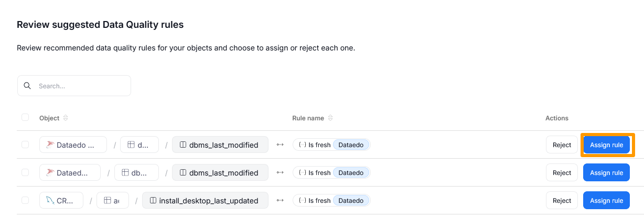Click the dbms_last_modified column chip in the first row
644x216 pixels.
coord(220,145)
